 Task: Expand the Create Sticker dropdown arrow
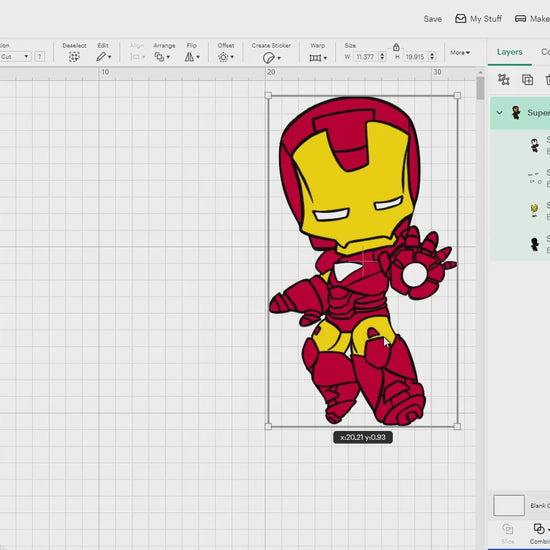(279, 58)
